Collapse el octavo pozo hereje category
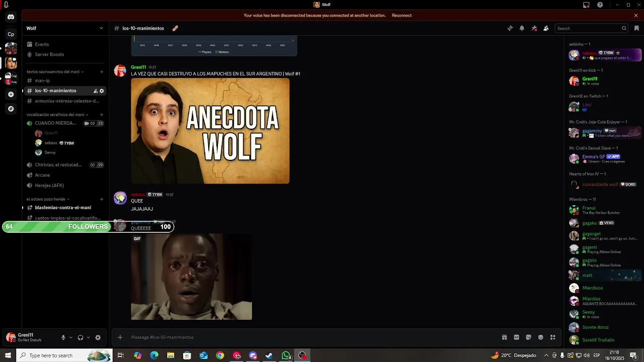 pos(48,199)
